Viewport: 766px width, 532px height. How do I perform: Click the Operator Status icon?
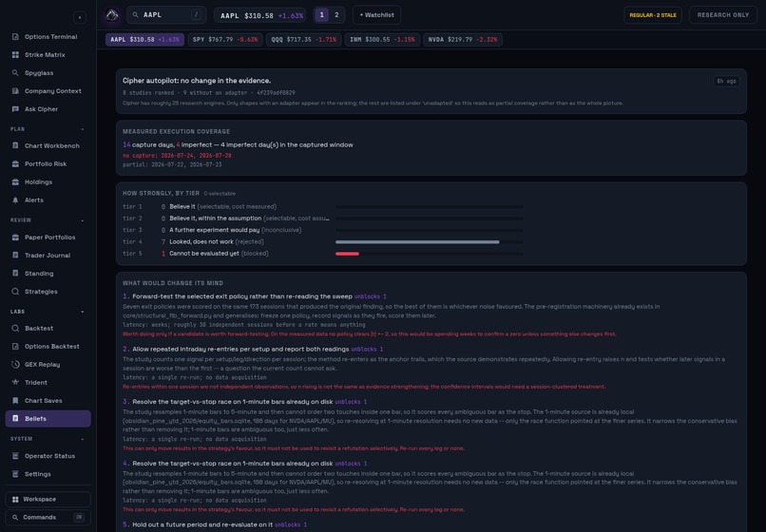tap(15, 456)
